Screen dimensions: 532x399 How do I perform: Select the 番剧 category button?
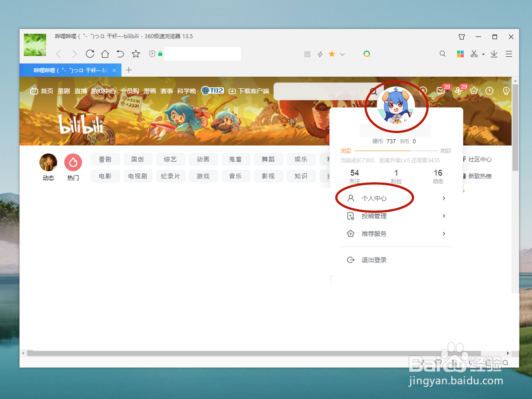[105, 159]
